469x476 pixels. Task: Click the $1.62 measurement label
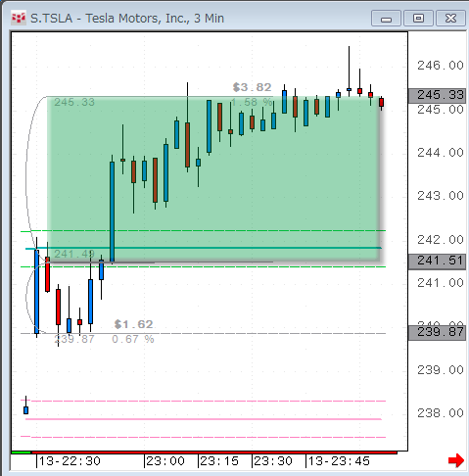(x=133, y=324)
